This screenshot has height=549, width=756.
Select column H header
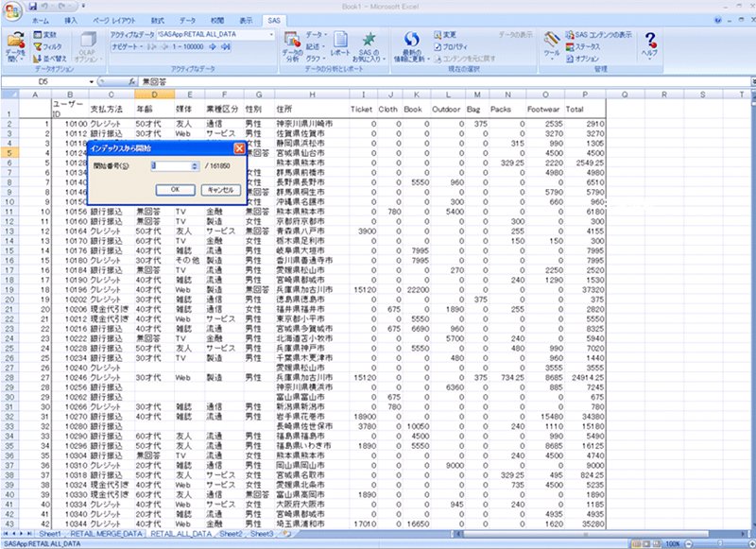312,94
